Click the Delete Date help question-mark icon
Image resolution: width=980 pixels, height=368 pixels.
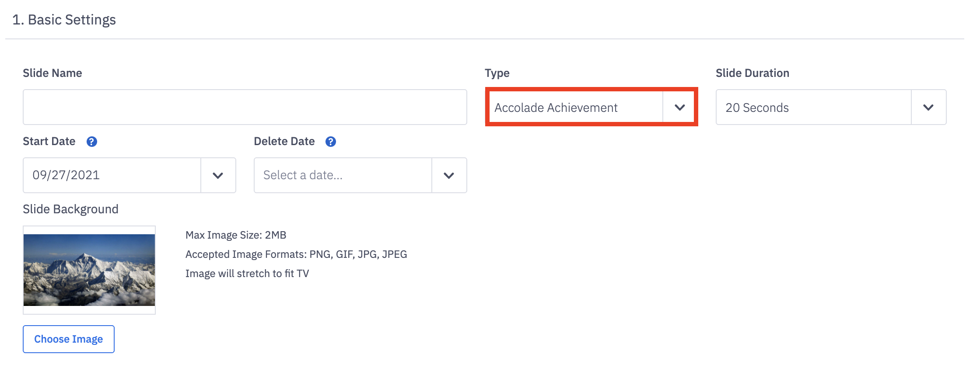[x=331, y=142]
